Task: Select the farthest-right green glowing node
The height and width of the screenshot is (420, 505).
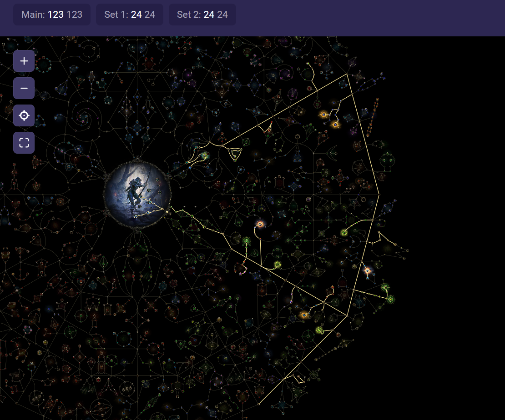Action: point(390,299)
